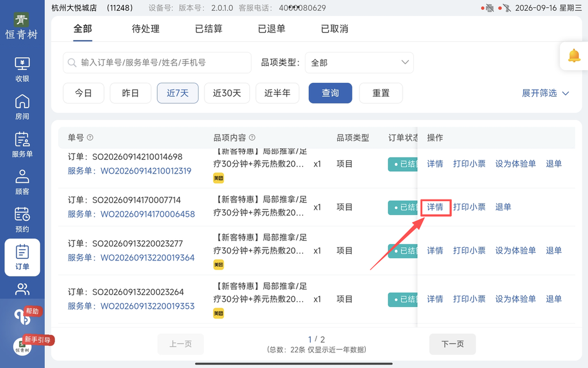The width and height of the screenshot is (588, 368).
Task: Click the 品项类型 column header
Action: 353,138
